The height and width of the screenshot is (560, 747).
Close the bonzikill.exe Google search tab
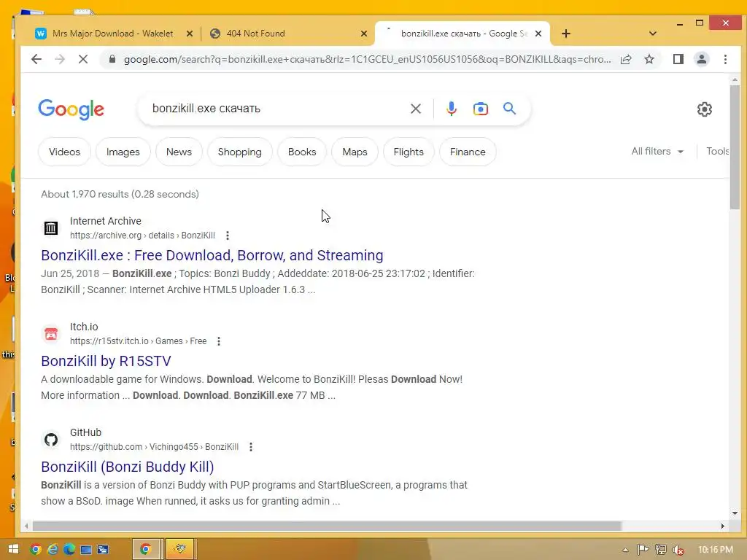pyautogui.click(x=538, y=34)
